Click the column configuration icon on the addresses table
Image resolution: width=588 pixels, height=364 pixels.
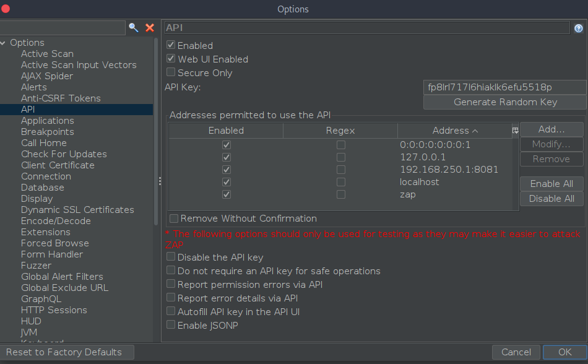coord(515,130)
